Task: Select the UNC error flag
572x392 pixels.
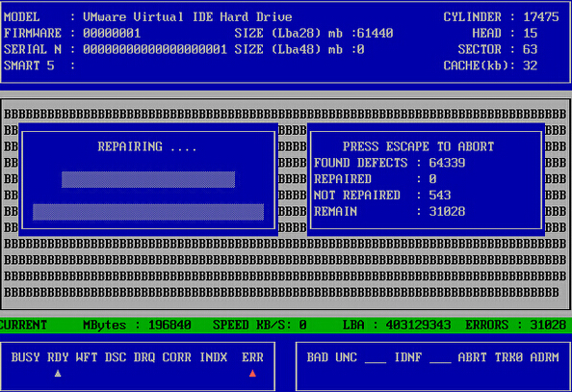Action: coord(346,357)
